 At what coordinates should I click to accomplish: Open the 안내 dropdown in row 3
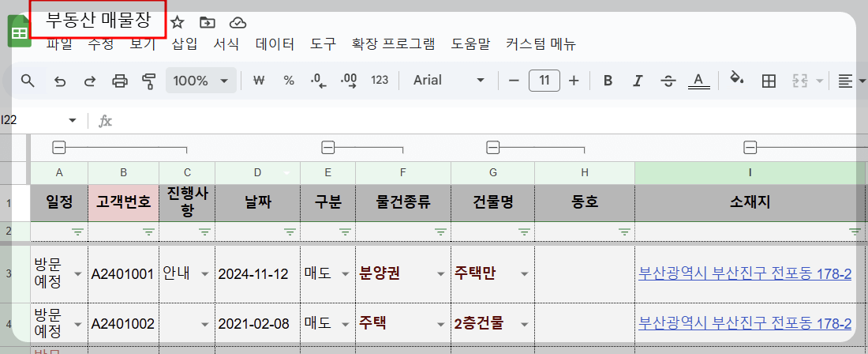tap(205, 274)
